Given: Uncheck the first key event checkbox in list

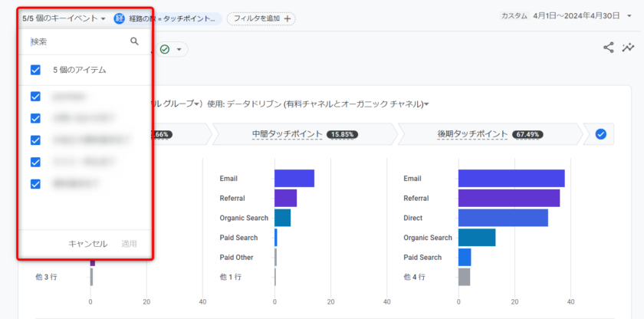Looking at the screenshot, I should pyautogui.click(x=35, y=97).
